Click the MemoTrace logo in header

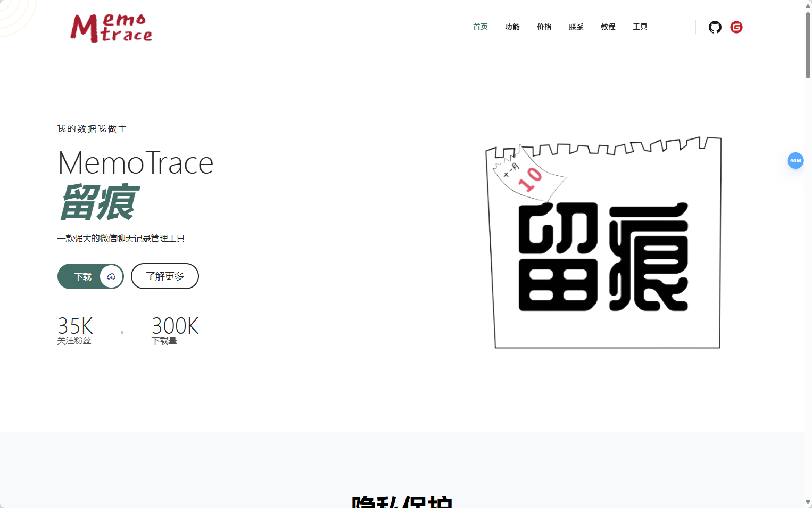coord(111,28)
